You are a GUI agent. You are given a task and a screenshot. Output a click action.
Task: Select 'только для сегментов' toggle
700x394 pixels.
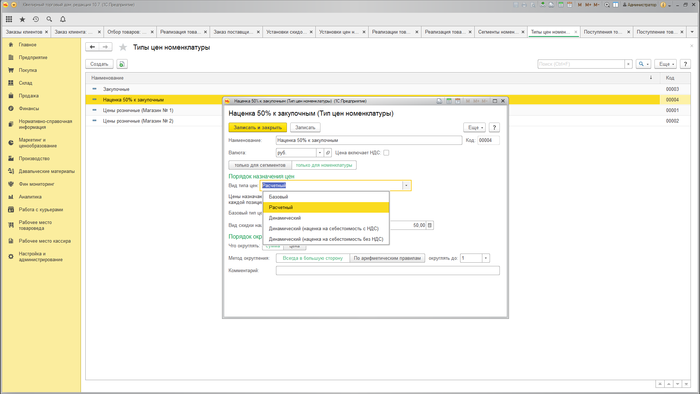(x=260, y=165)
